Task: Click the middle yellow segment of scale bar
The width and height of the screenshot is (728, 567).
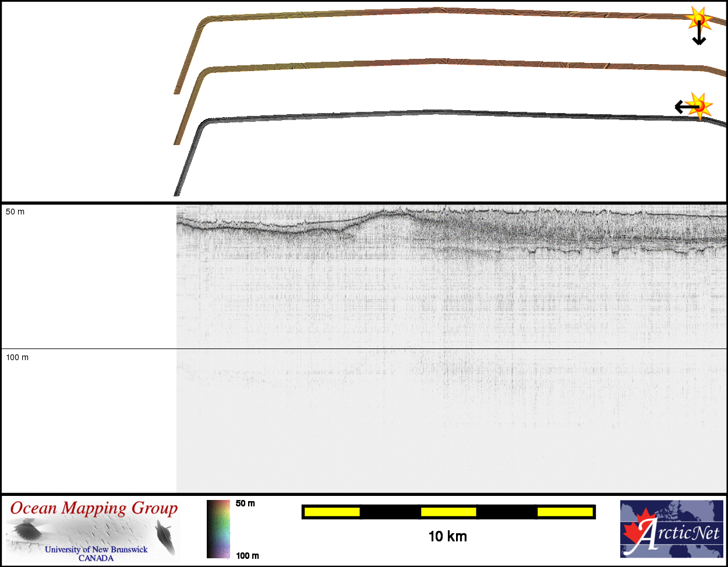Action: pos(448,512)
